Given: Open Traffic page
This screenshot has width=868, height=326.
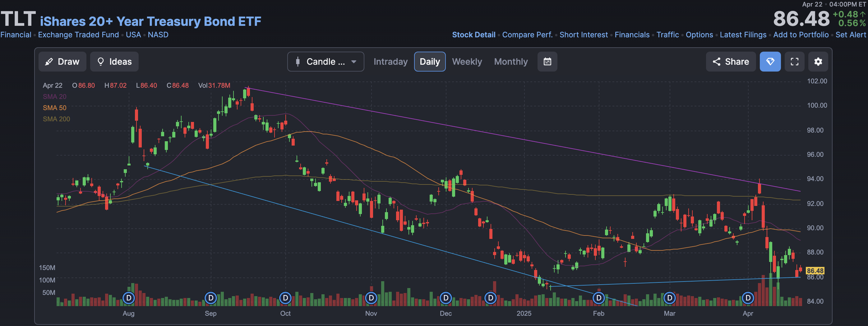Looking at the screenshot, I should click(667, 35).
